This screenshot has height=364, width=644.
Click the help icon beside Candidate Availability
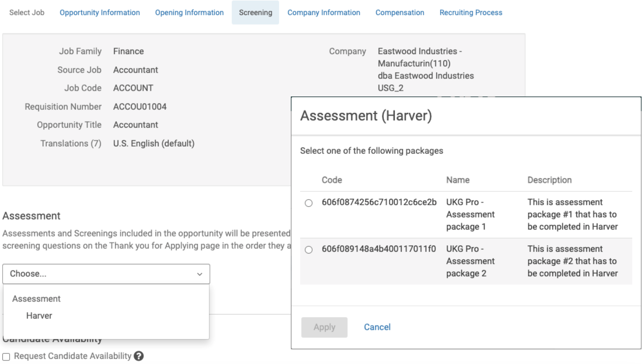pos(139,356)
